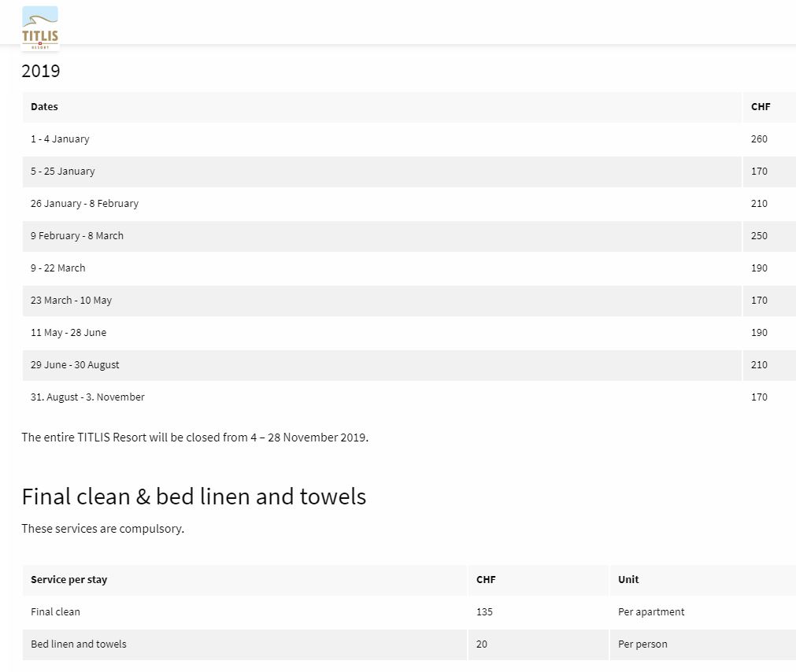Select the 26 January - 8 February row

click(84, 204)
